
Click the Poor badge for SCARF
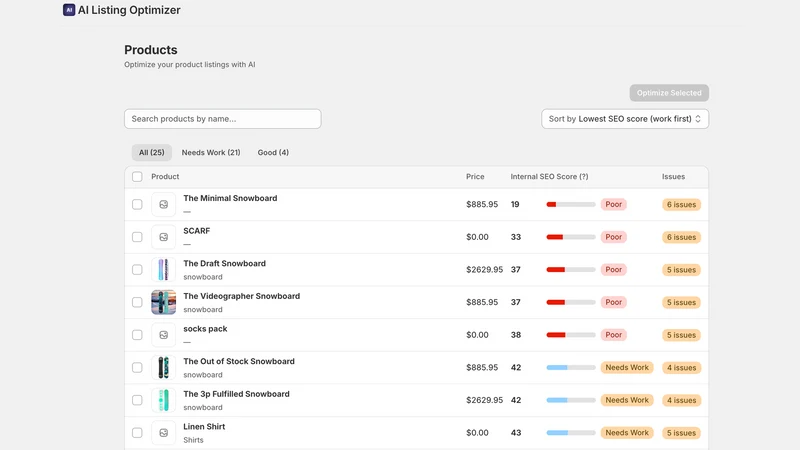[x=613, y=237]
